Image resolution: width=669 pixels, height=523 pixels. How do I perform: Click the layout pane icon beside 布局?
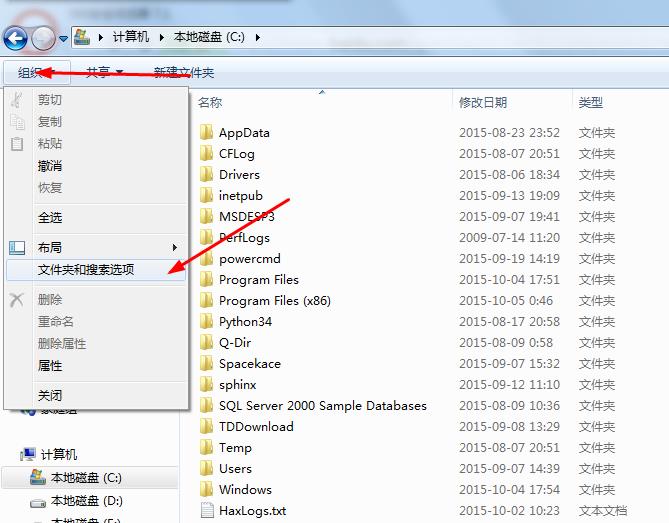(x=17, y=247)
